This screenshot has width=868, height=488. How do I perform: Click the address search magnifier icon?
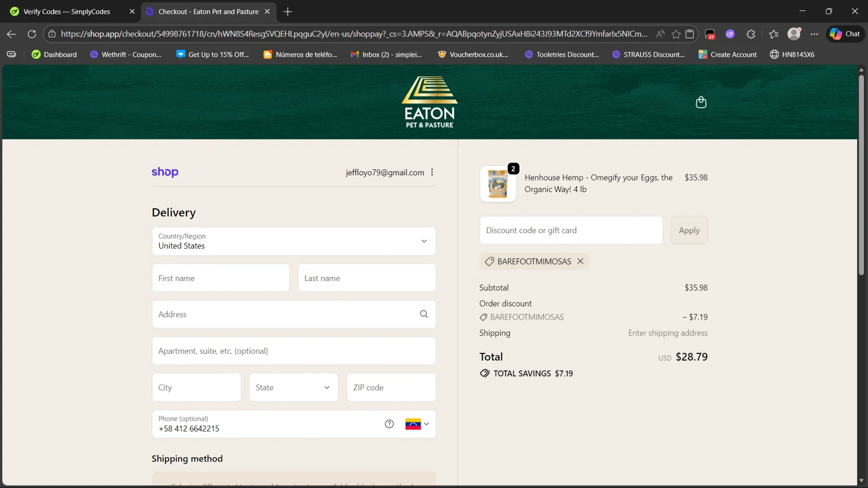424,314
